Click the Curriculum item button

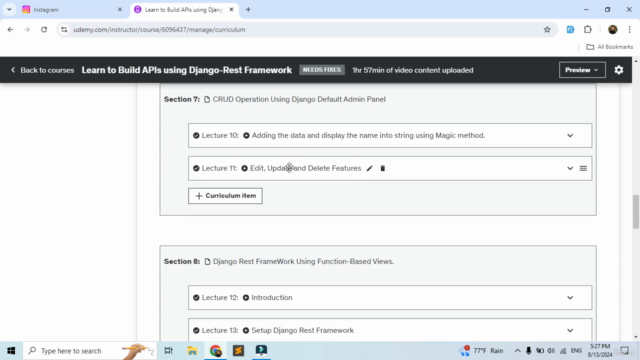225,196
